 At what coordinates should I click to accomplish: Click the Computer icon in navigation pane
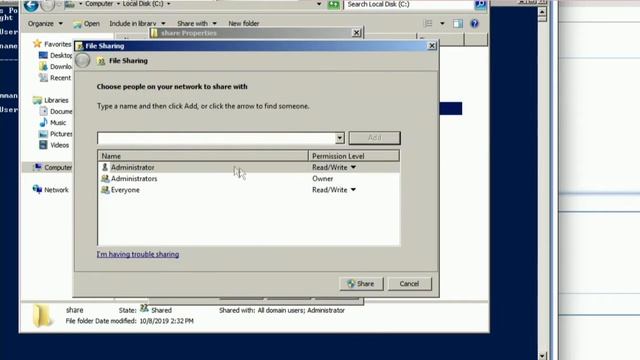point(38,167)
